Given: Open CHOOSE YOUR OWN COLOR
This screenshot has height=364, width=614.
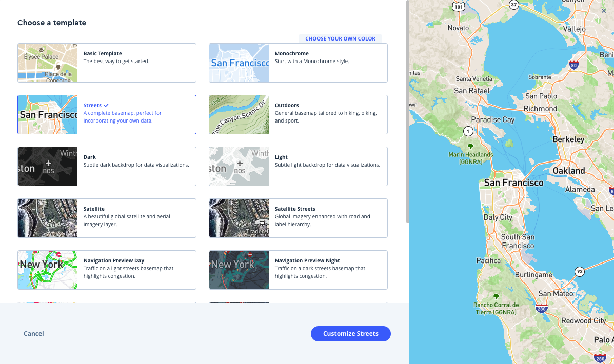Looking at the screenshot, I should (x=340, y=38).
